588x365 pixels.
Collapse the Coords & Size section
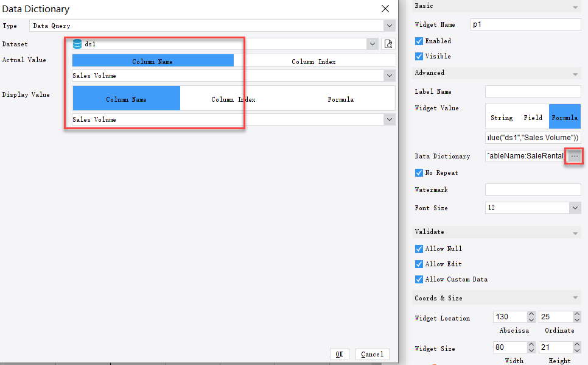575,298
